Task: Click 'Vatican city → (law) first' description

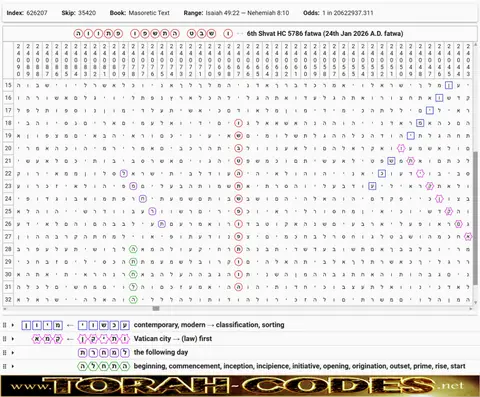Action: pyautogui.click(x=173, y=339)
